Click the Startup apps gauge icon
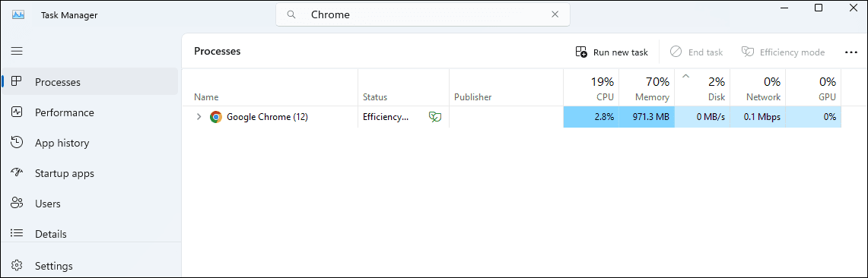 [x=17, y=172]
